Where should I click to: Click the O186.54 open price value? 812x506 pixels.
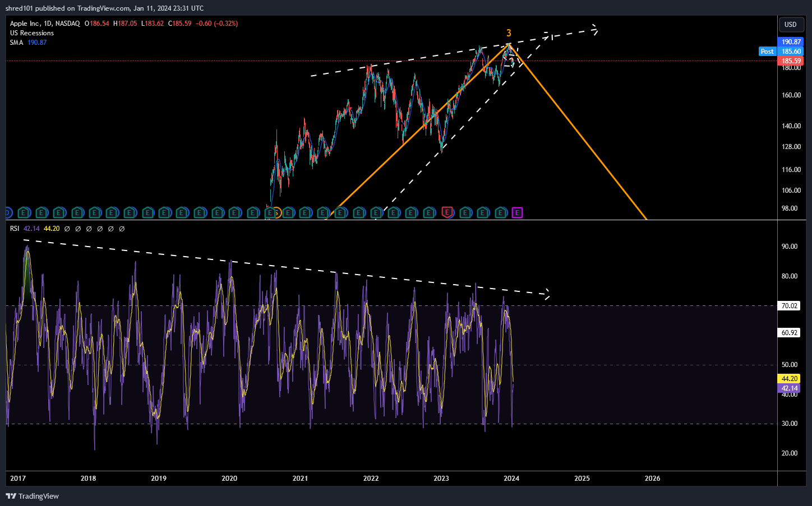point(97,24)
